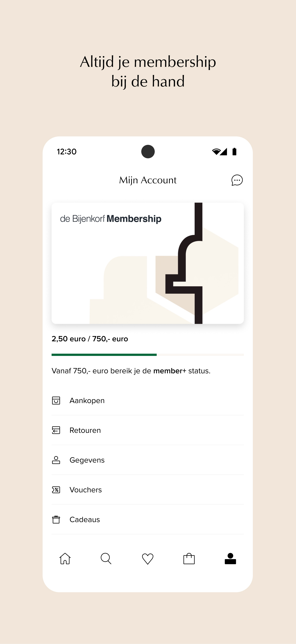Tap the Mijn Account title
Screen dimensions: 296x644
tap(148, 180)
